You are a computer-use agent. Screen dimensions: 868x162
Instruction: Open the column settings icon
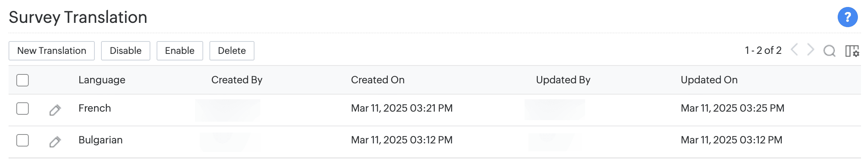click(852, 51)
